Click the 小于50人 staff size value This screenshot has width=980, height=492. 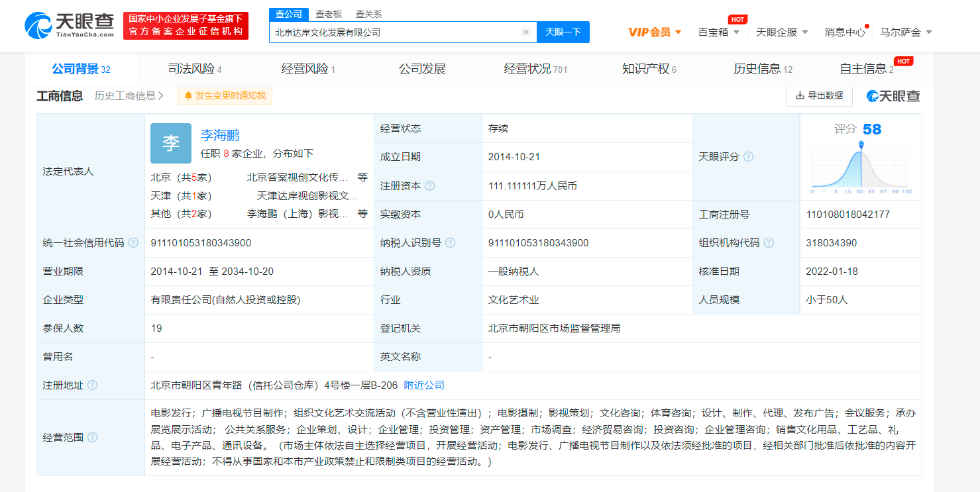click(827, 300)
